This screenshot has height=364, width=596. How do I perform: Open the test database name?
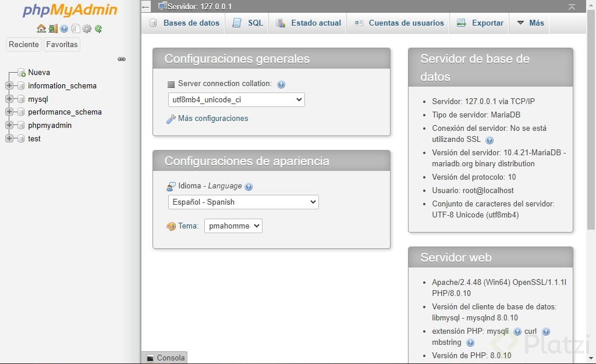(34, 138)
